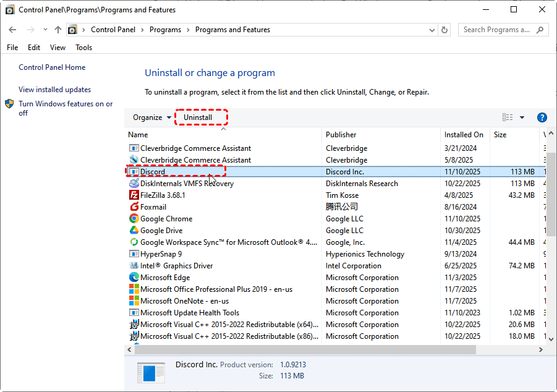
Task: Open the View menu
Action: (57, 48)
